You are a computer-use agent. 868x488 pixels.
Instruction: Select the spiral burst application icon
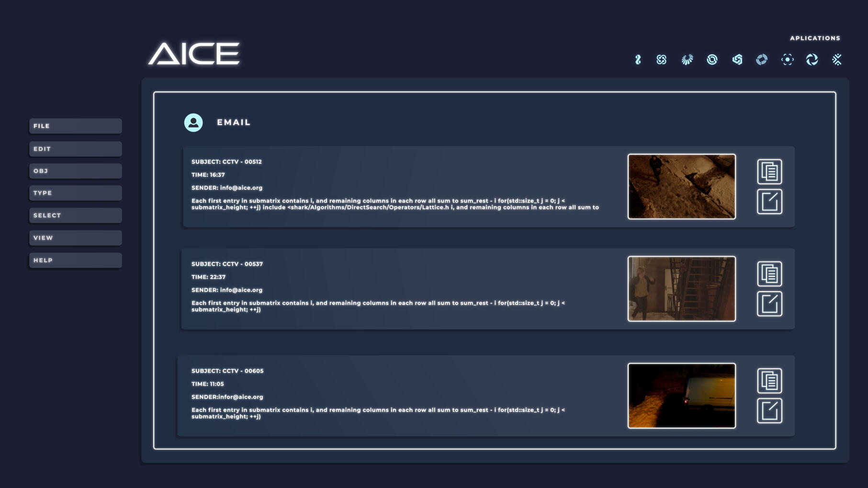click(x=687, y=59)
